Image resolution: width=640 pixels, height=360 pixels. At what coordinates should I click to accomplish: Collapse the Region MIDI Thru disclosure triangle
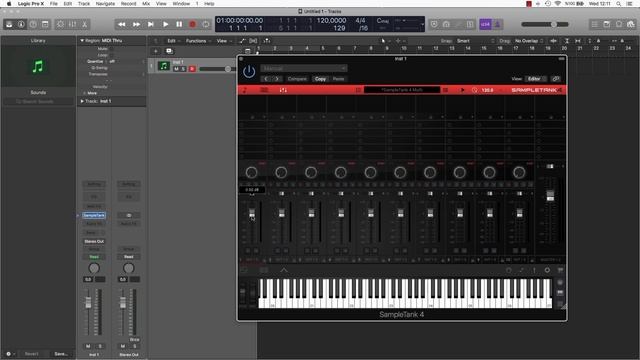point(82,40)
